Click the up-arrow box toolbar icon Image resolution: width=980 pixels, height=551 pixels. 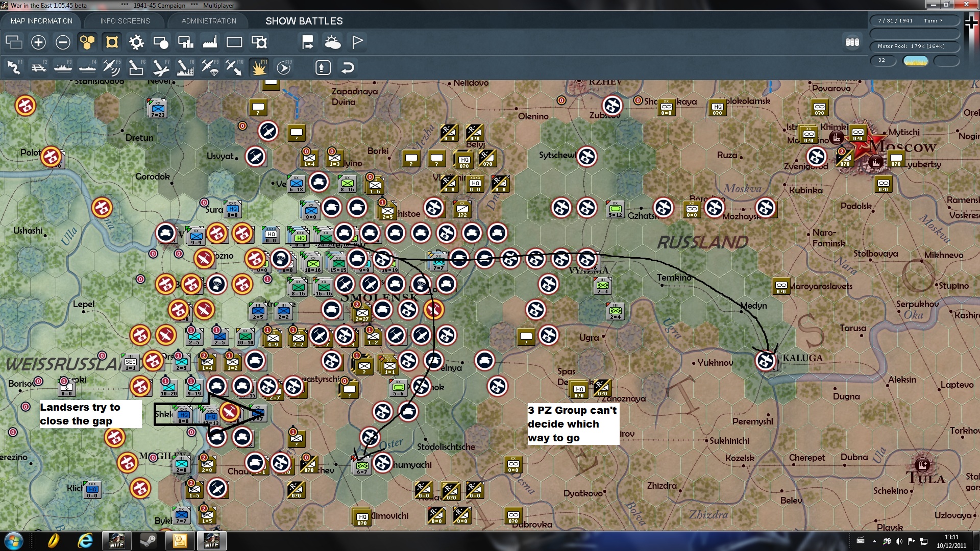tap(323, 67)
